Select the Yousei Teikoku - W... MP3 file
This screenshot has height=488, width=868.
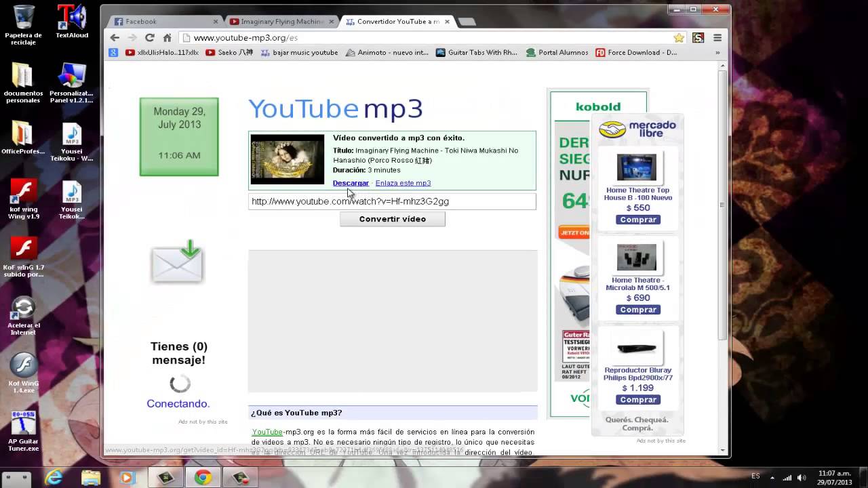point(72,142)
